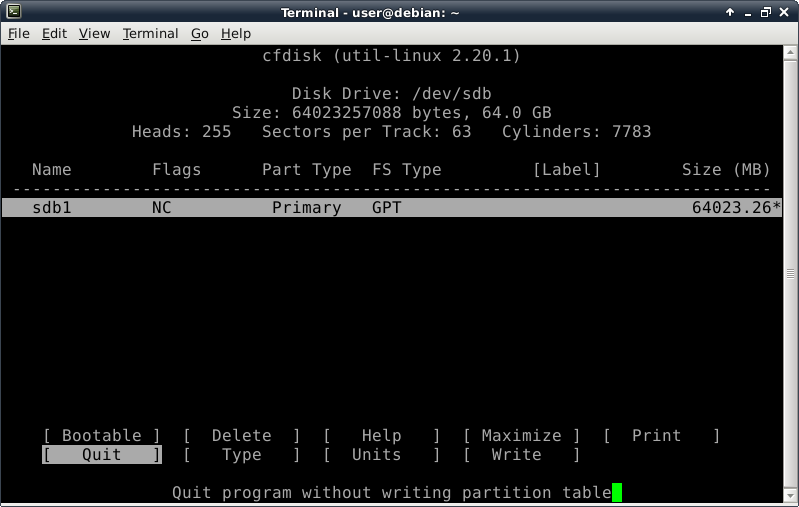Viewport: 799px width, 507px height.
Task: Open the Edit menu
Action: click(54, 33)
